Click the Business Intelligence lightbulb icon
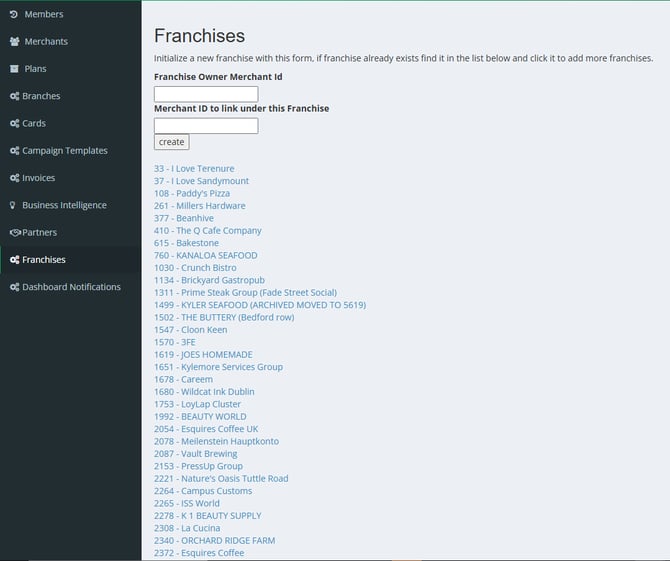Viewport: 670px width, 561px height. (x=14, y=205)
